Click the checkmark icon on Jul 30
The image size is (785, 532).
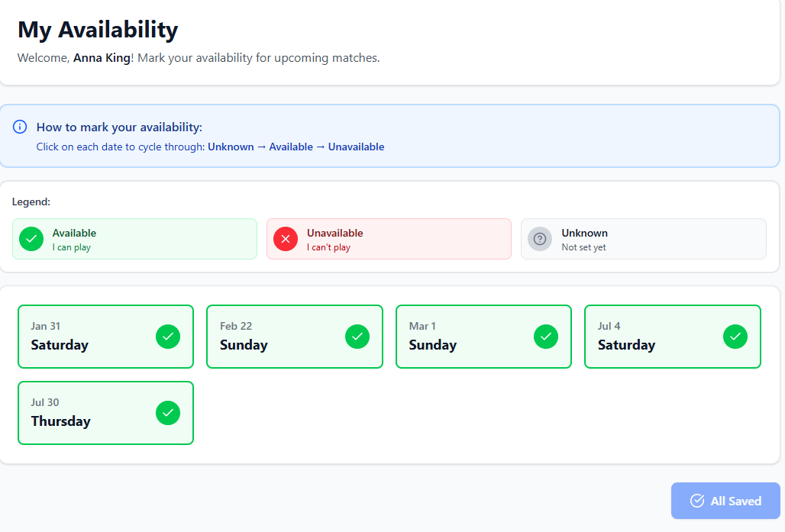[168, 413]
